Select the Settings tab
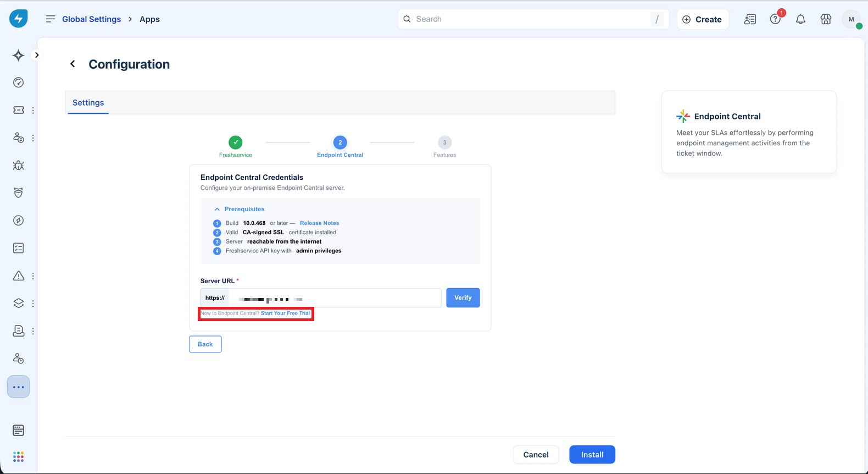The image size is (868, 474). (x=88, y=103)
